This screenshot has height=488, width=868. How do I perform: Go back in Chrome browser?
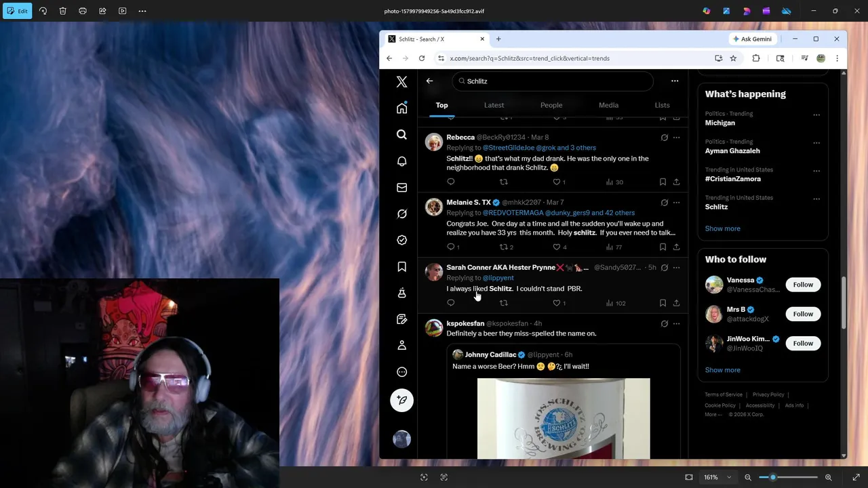coord(389,58)
